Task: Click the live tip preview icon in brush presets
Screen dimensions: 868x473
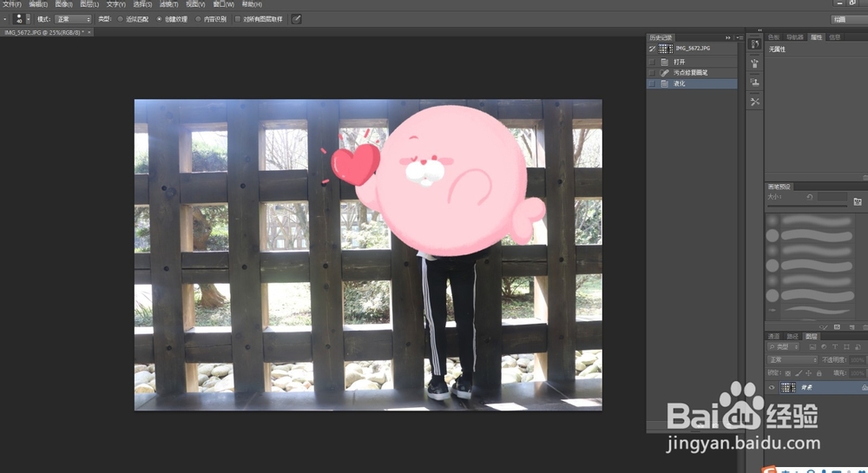Action: click(824, 327)
